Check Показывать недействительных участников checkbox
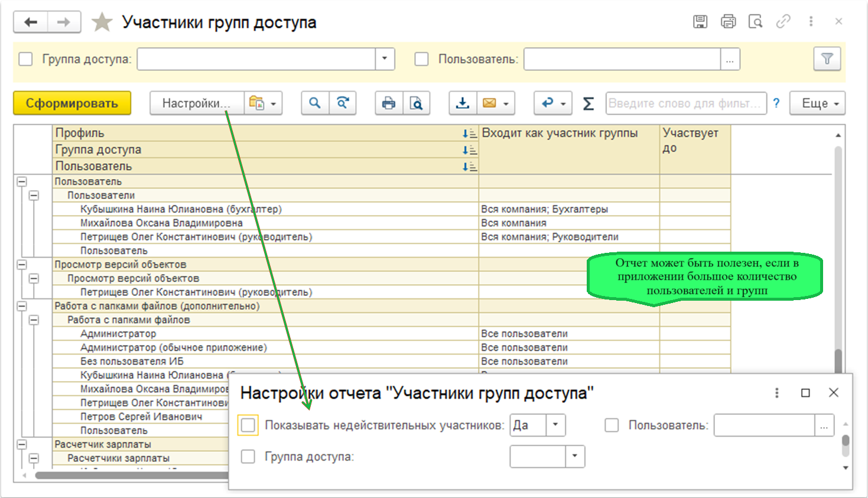Screen dimensions: 868x498 coord(248,425)
